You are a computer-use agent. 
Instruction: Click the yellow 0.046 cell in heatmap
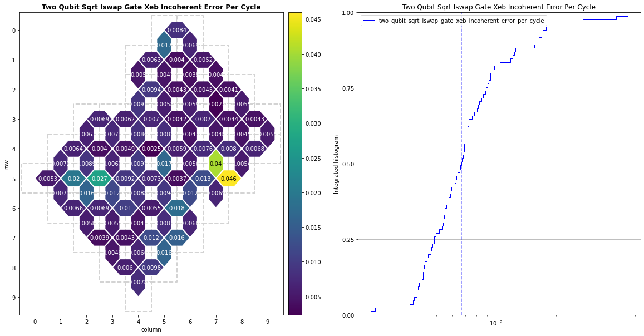pyautogui.click(x=229, y=179)
